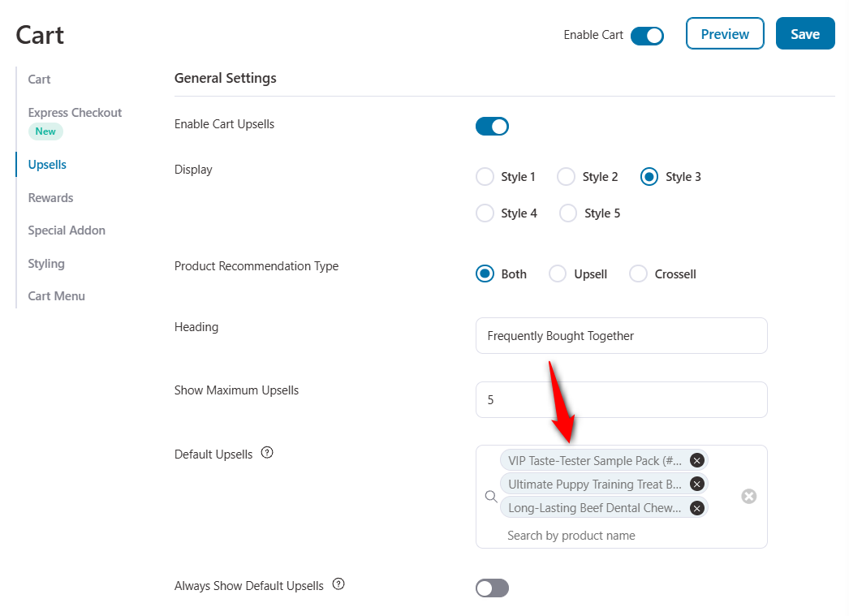This screenshot has height=616, width=849.
Task: Open Express Checkout settings section
Action: click(x=75, y=113)
